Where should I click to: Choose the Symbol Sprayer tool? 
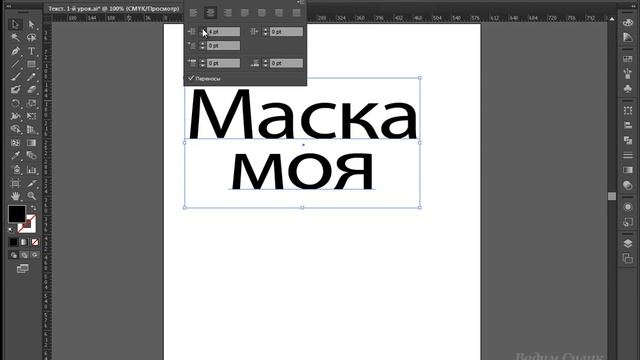(15, 169)
